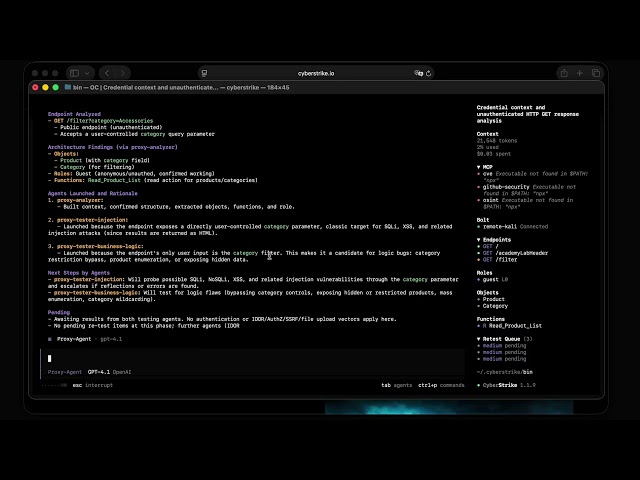
Task: Click the Pending heading in output
Action: [x=59, y=312]
